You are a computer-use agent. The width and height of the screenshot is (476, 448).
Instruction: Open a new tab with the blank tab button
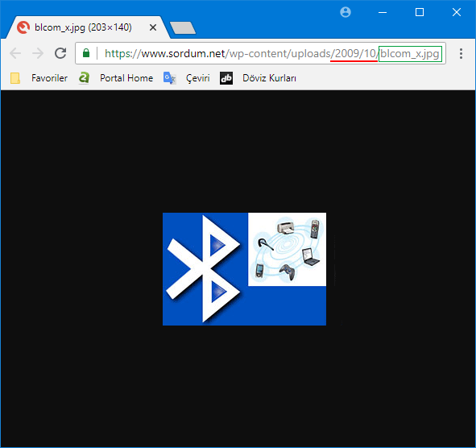[x=183, y=27]
